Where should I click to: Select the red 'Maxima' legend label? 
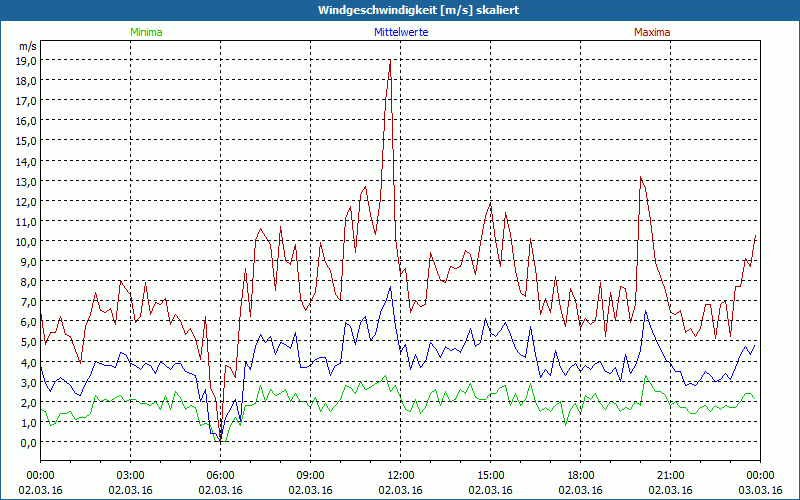point(652,32)
